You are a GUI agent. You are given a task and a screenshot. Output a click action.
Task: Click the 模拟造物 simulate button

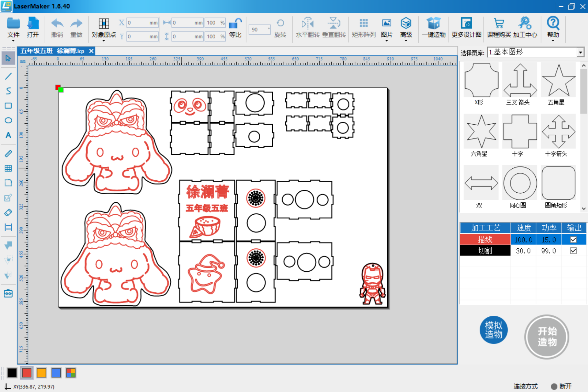tap(493, 330)
